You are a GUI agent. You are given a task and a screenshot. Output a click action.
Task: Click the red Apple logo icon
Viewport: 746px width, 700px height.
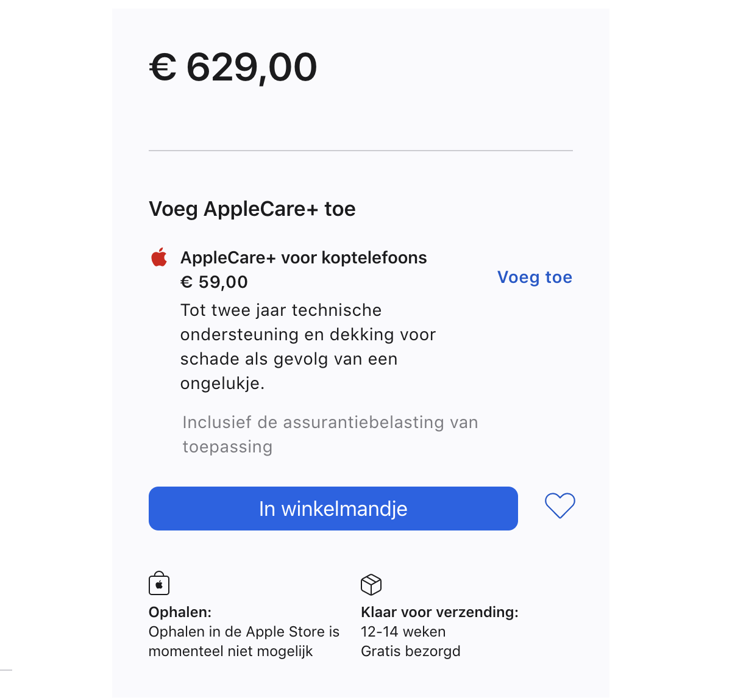159,257
